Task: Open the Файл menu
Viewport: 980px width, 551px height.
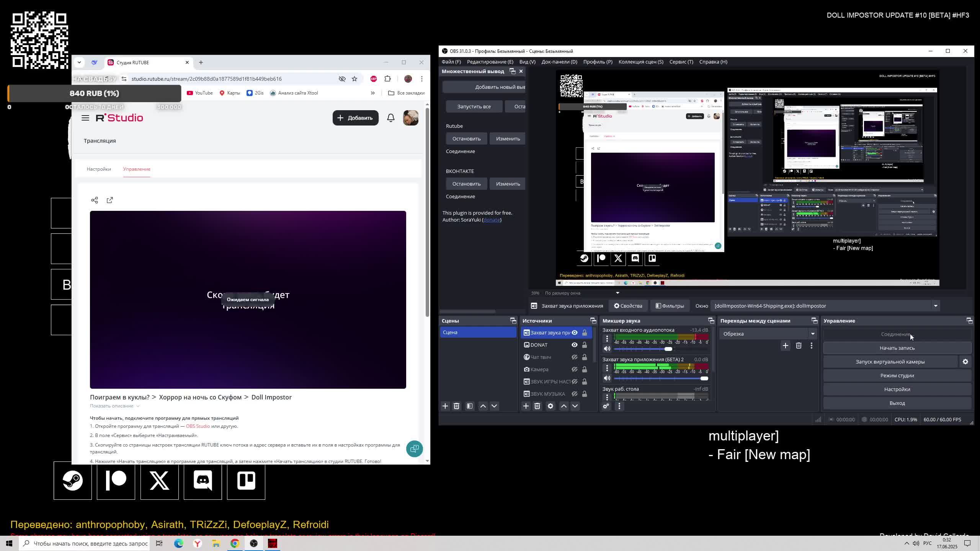Action: point(451,62)
